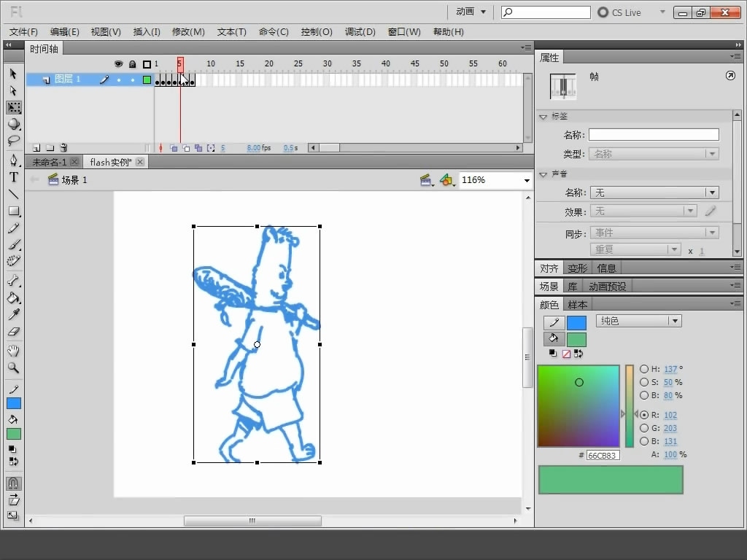Switch to 样本 tab
Viewport: 747px width, 560px height.
(x=578, y=304)
